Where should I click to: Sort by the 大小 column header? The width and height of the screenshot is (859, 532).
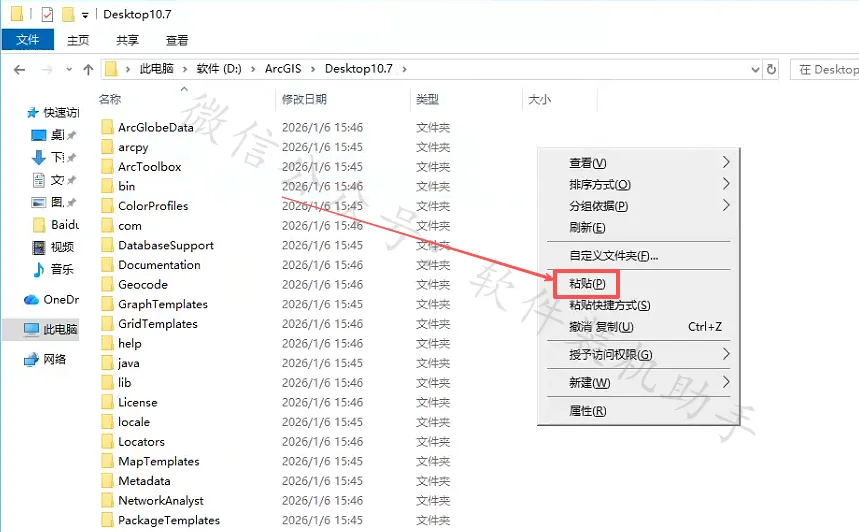(539, 99)
